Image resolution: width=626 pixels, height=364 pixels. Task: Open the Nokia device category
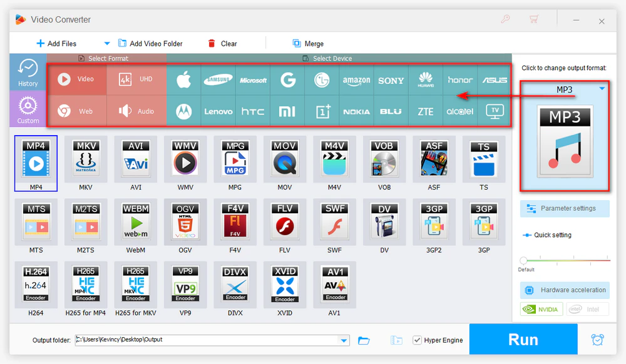(x=357, y=111)
